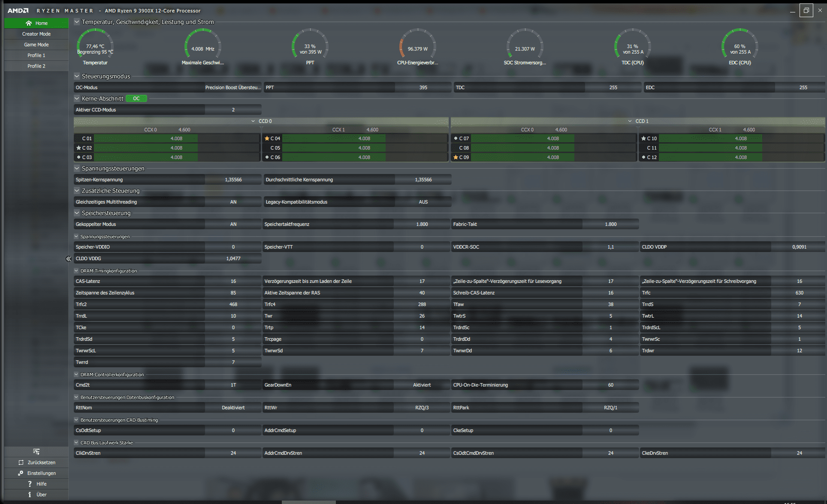Open the Cmd2t 1T dropdown
The width and height of the screenshot is (827, 504).
[233, 385]
